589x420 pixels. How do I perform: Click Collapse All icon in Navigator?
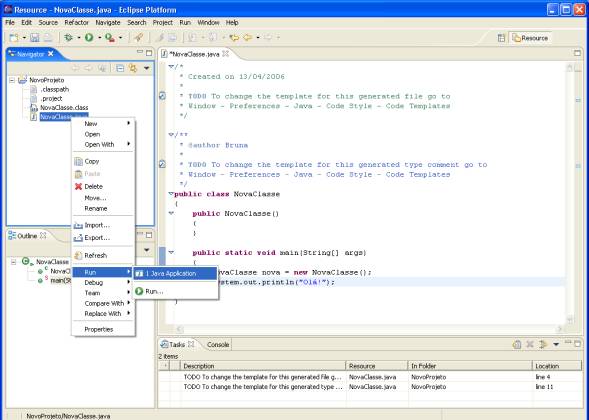point(120,68)
